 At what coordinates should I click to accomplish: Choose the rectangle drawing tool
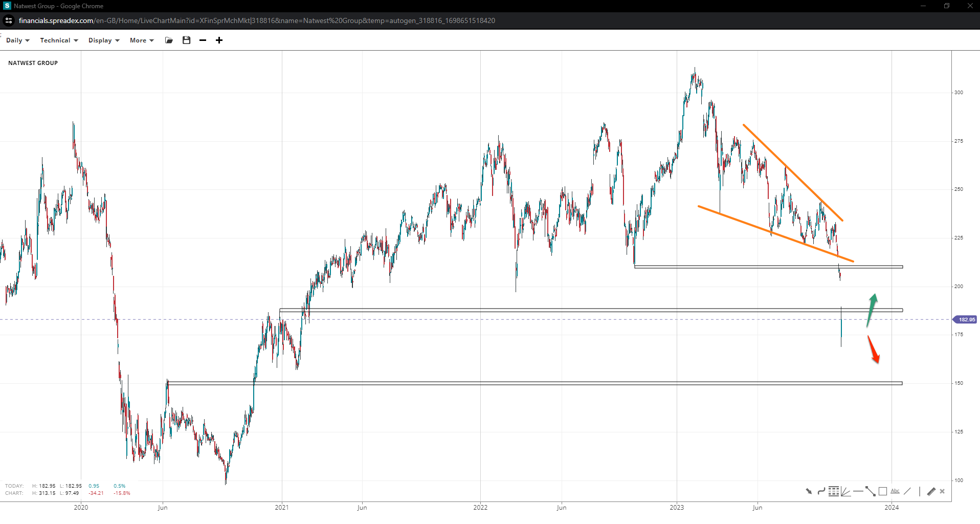click(883, 491)
